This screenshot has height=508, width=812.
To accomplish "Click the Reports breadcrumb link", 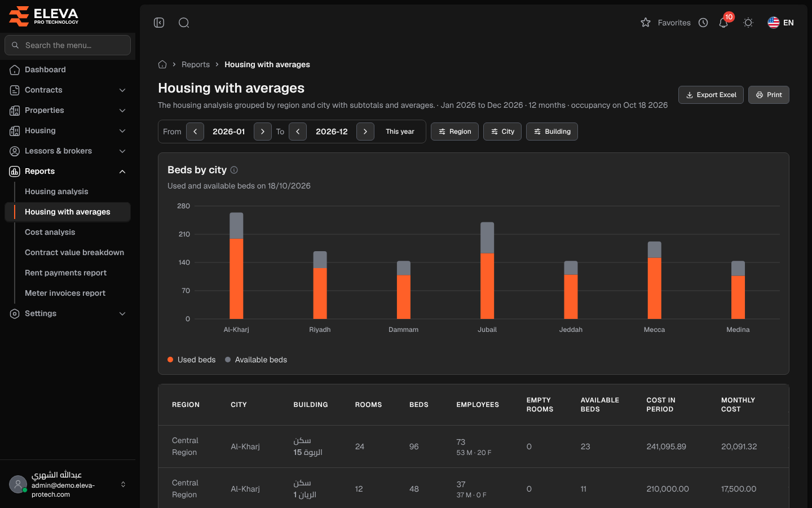I will click(x=196, y=64).
